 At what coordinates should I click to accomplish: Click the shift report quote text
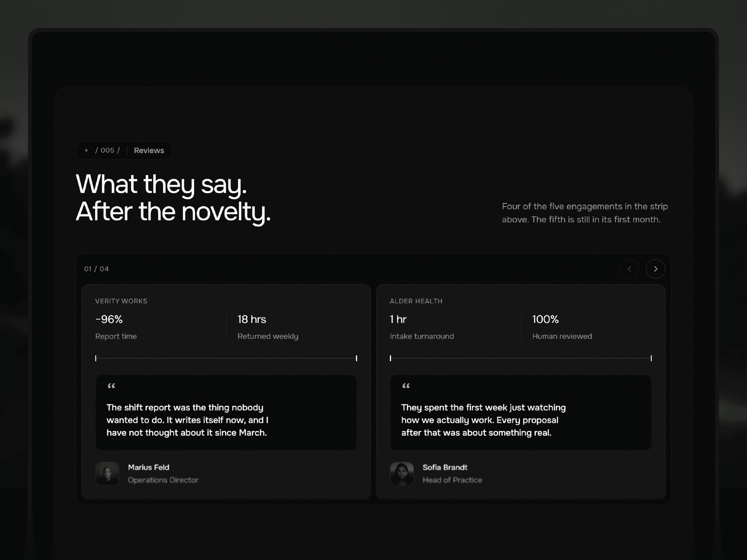tap(187, 420)
